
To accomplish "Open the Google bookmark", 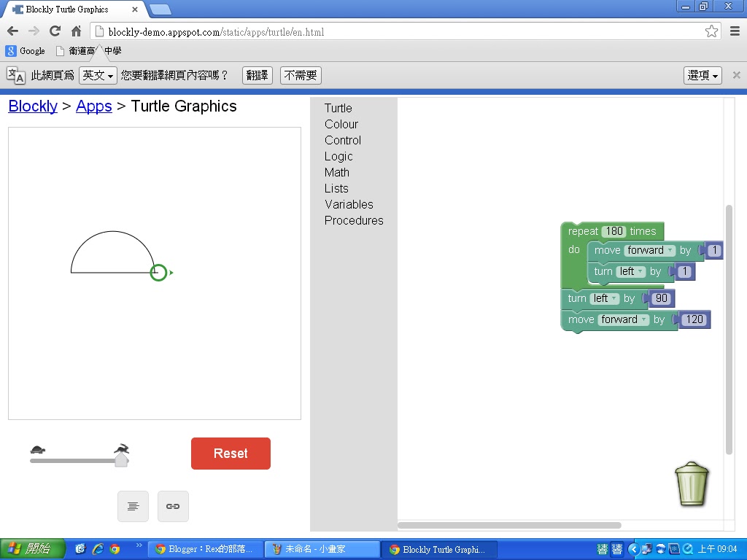I will click(x=26, y=50).
